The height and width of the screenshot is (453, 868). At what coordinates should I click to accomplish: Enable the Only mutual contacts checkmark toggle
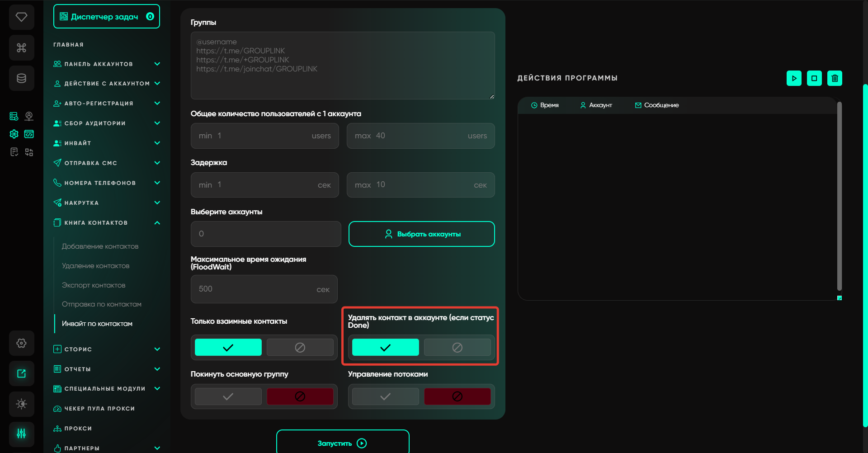228,347
